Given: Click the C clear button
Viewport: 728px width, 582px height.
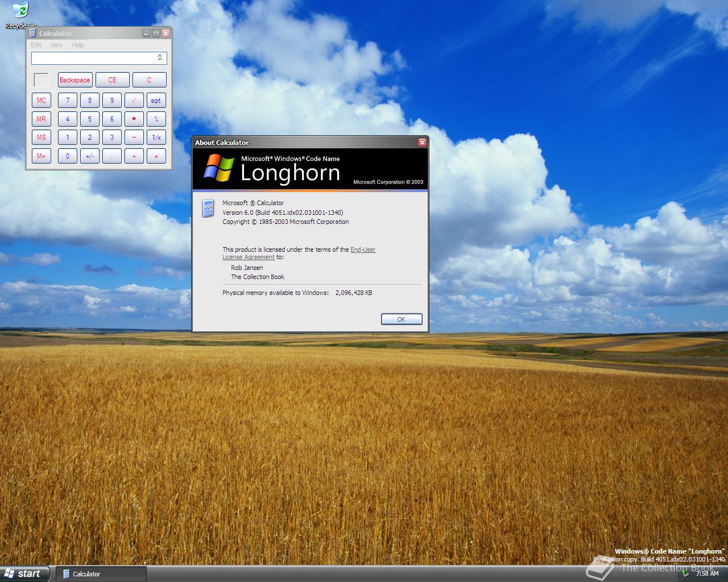Looking at the screenshot, I should [149, 80].
